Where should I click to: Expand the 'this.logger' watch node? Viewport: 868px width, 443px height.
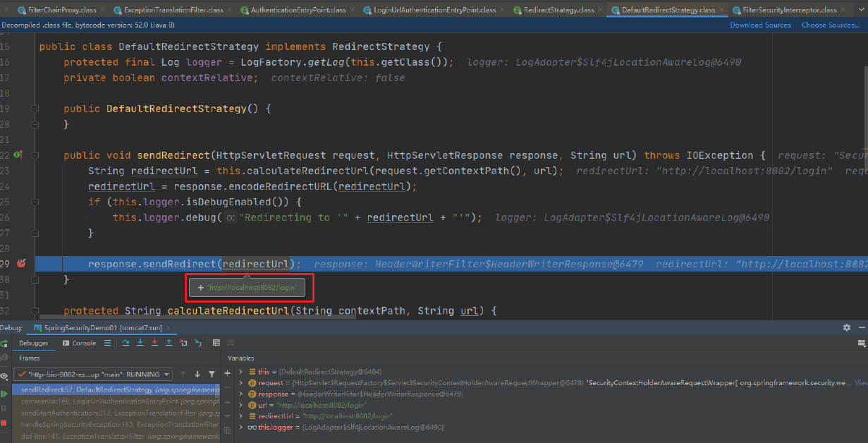tap(240, 427)
